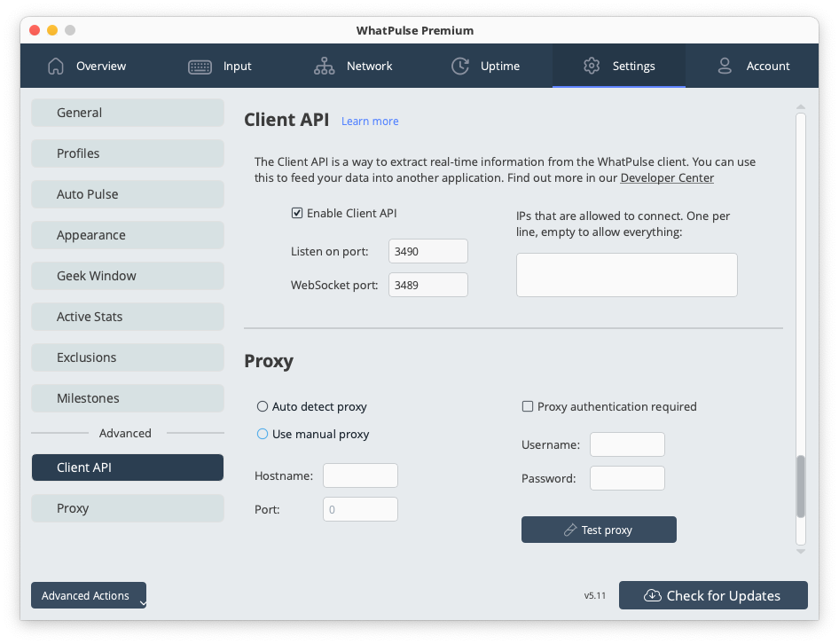Select the Use manual proxy radio button
Image resolution: width=839 pixels, height=644 pixels.
tap(263, 434)
